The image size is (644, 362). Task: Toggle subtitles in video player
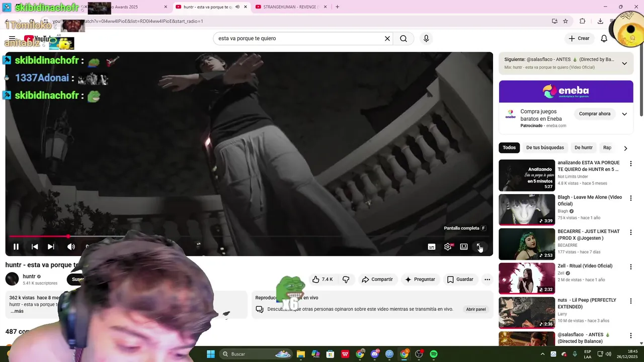(x=432, y=246)
